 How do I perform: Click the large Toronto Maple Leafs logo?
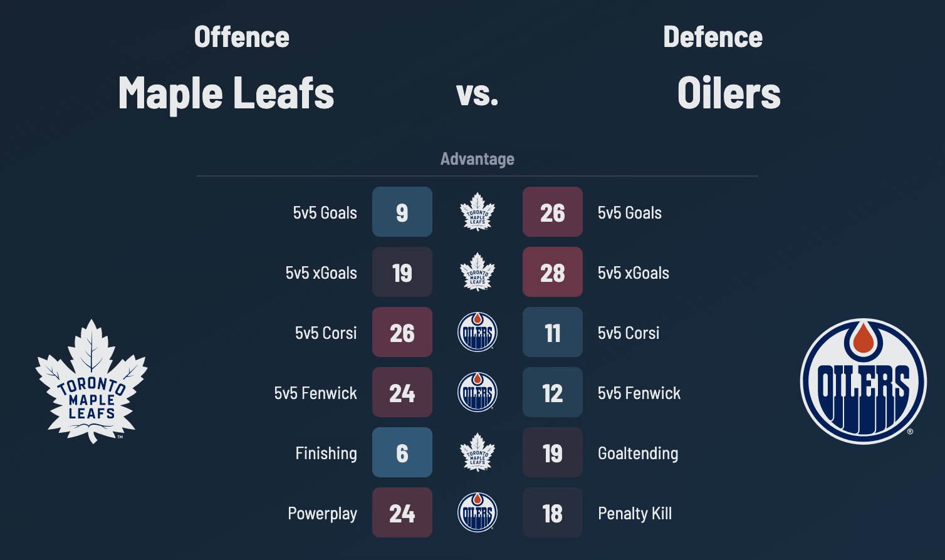[x=91, y=381]
